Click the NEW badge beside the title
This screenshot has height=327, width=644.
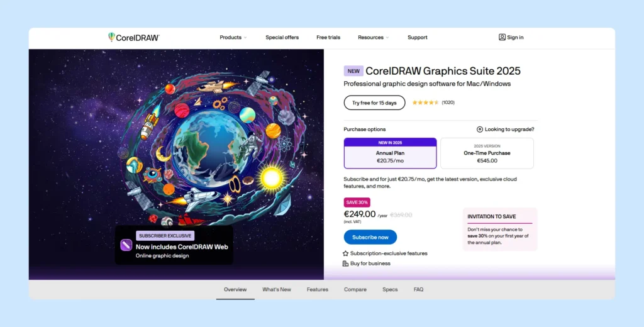(x=353, y=71)
